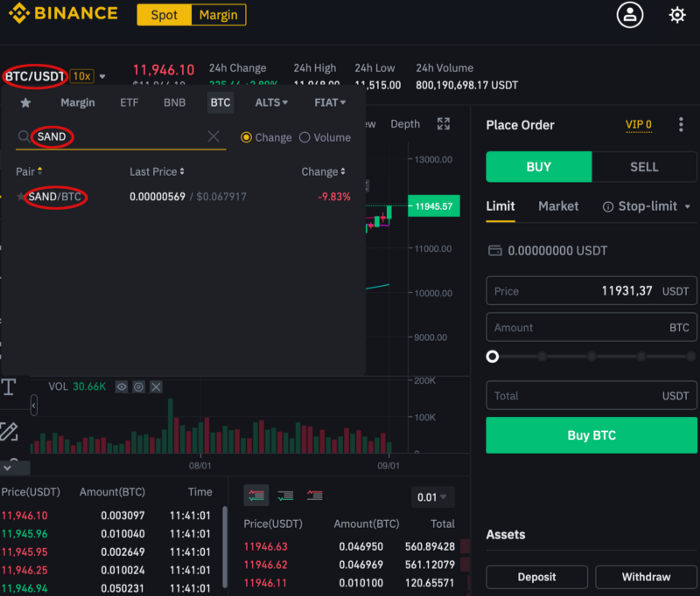This screenshot has width=700, height=596.
Task: Remove the VOL indicator
Action: pos(156,387)
